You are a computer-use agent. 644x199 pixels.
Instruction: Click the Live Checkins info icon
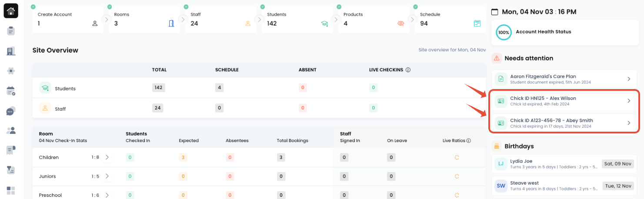click(408, 70)
